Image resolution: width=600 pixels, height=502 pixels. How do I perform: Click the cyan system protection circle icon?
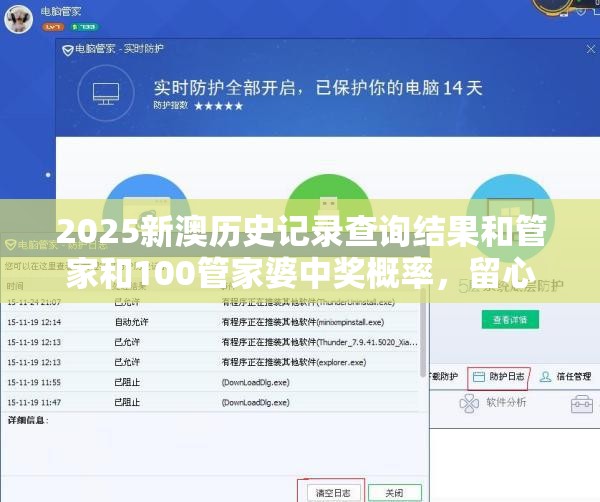(510, 216)
